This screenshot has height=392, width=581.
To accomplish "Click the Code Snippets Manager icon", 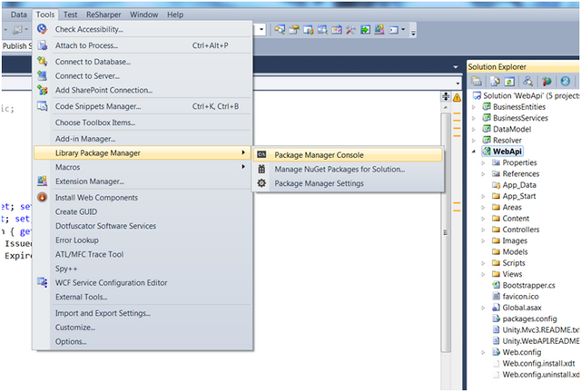I will (x=43, y=106).
